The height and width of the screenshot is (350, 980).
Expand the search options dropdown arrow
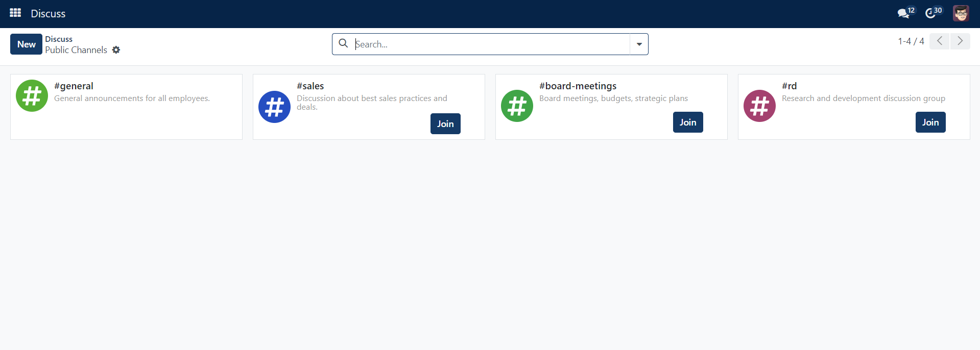(x=639, y=44)
